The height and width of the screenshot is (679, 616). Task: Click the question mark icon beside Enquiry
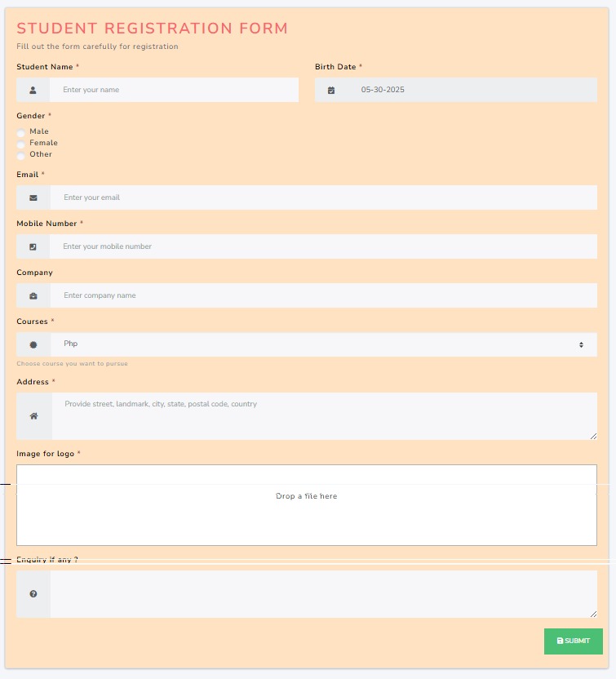33,594
